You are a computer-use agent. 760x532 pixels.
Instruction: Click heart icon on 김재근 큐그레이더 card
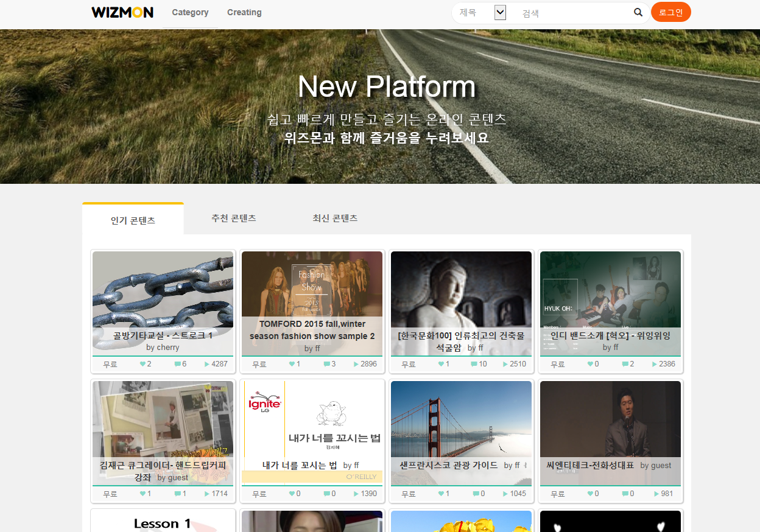coord(143,494)
